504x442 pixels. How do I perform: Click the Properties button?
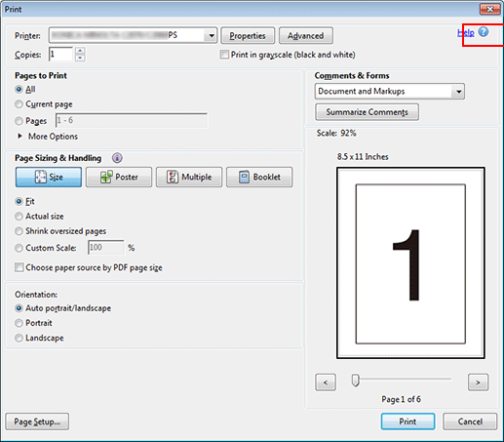tap(248, 36)
